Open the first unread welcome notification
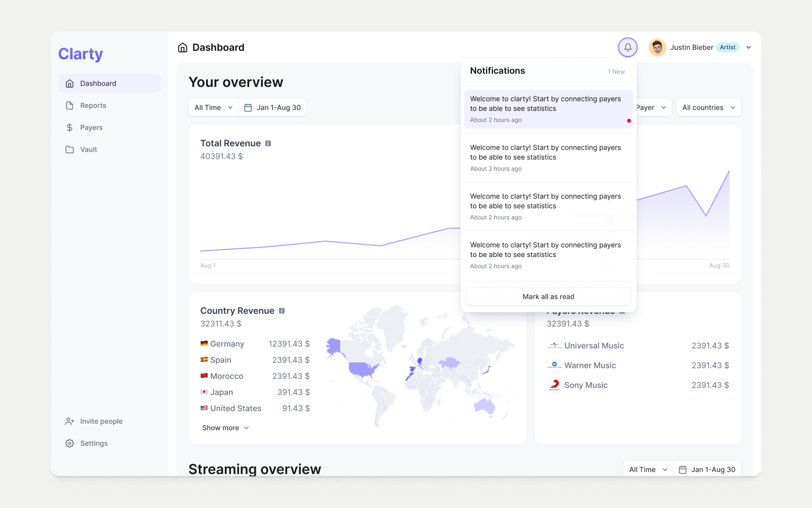This screenshot has width=812, height=508. coord(549,109)
